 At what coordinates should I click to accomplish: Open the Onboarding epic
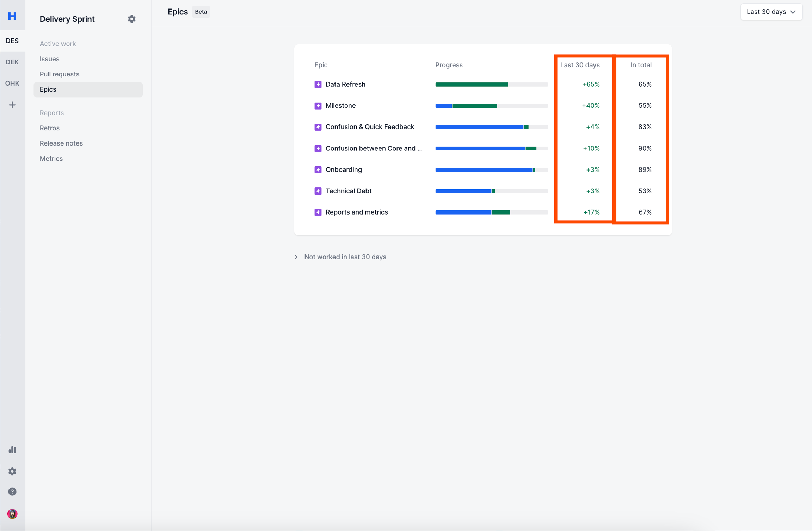tap(343, 169)
